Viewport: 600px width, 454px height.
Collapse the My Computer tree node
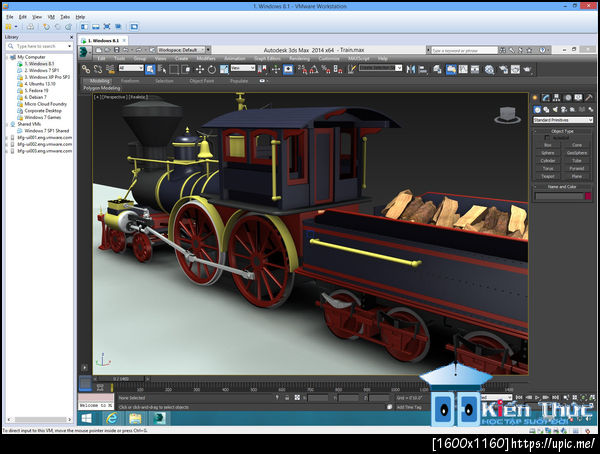[x=8, y=57]
